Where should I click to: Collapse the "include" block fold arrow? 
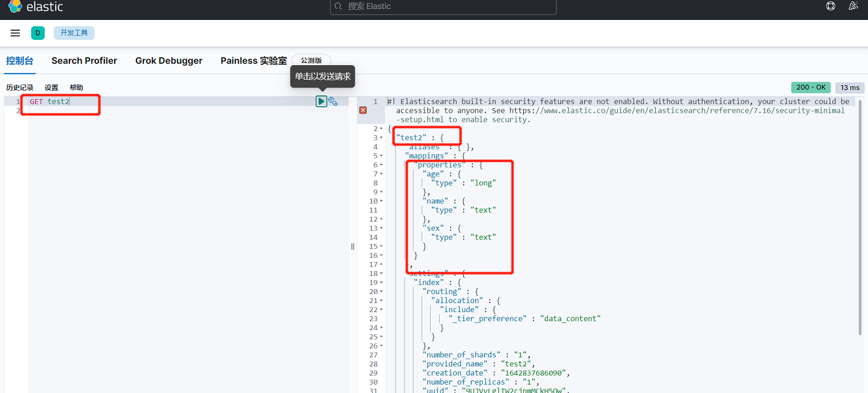click(381, 310)
